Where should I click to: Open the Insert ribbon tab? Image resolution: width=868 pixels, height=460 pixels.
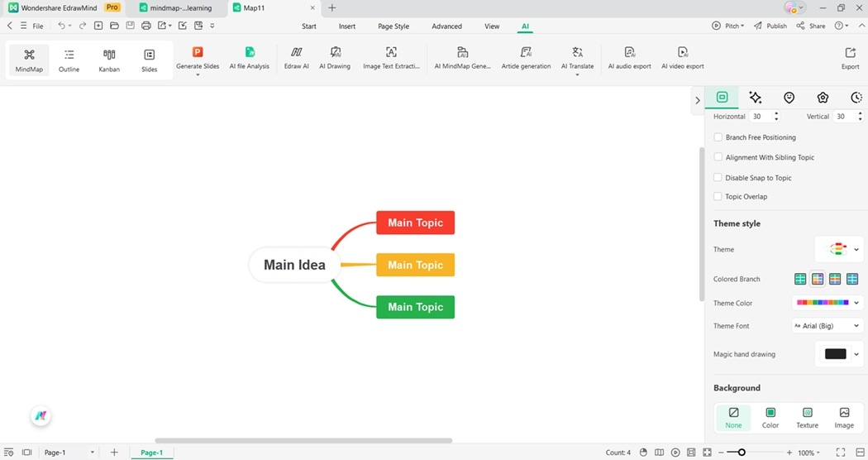[x=347, y=26]
